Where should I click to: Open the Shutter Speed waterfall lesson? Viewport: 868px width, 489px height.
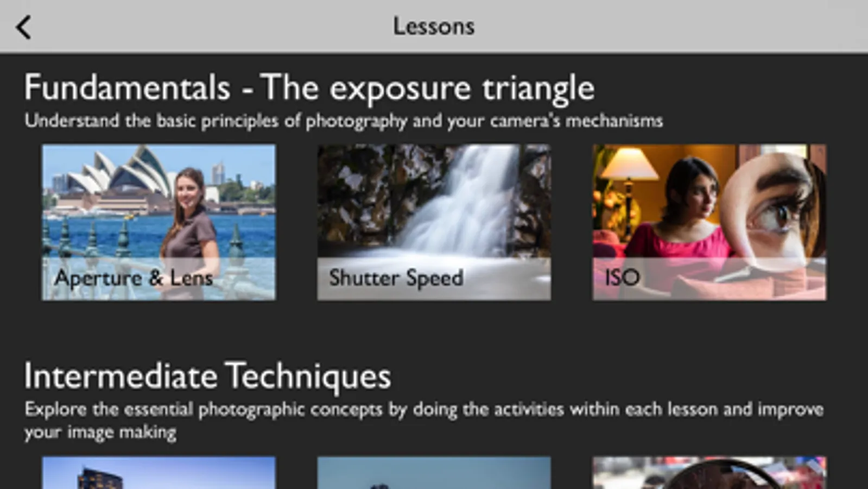(x=434, y=222)
